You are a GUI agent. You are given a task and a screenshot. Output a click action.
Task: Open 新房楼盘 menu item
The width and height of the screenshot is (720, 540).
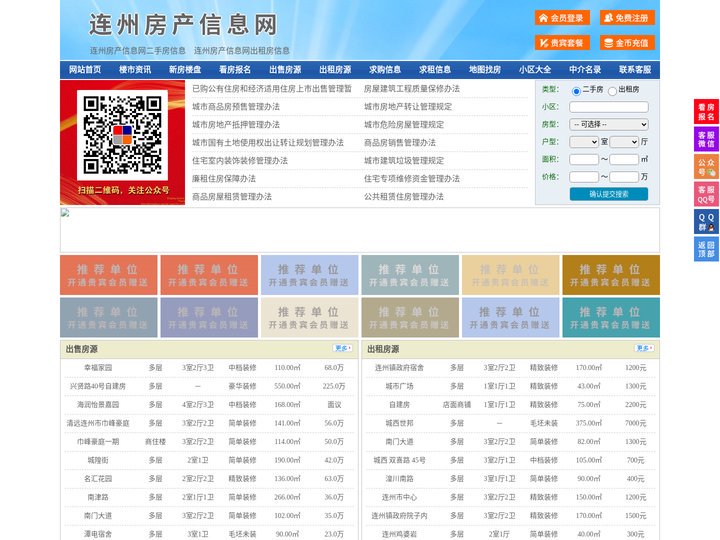coord(185,69)
